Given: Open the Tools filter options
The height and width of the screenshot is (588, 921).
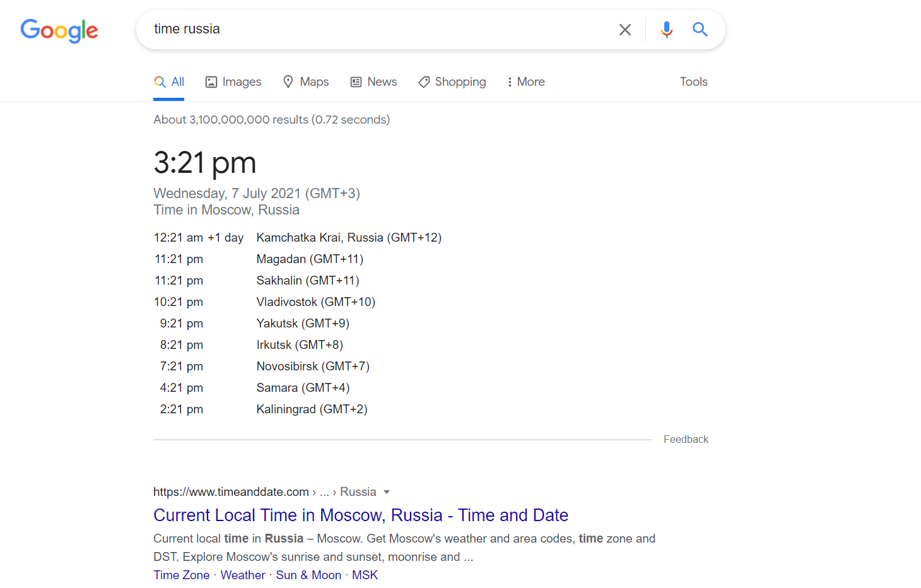Looking at the screenshot, I should tap(693, 82).
